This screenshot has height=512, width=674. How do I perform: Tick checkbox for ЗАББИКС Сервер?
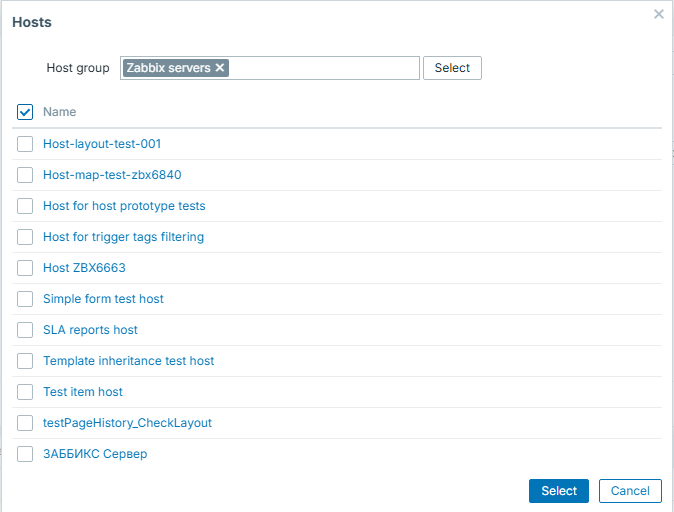click(25, 454)
